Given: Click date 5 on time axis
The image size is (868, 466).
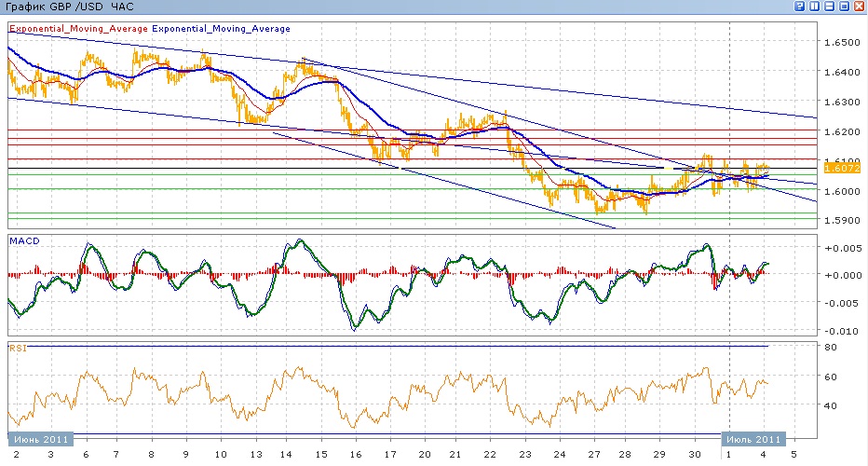Looking at the screenshot, I should [x=793, y=455].
